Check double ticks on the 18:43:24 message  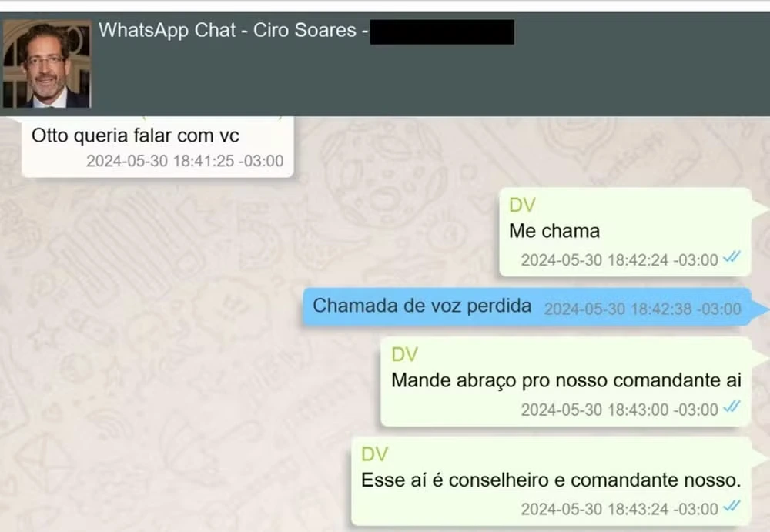[731, 506]
